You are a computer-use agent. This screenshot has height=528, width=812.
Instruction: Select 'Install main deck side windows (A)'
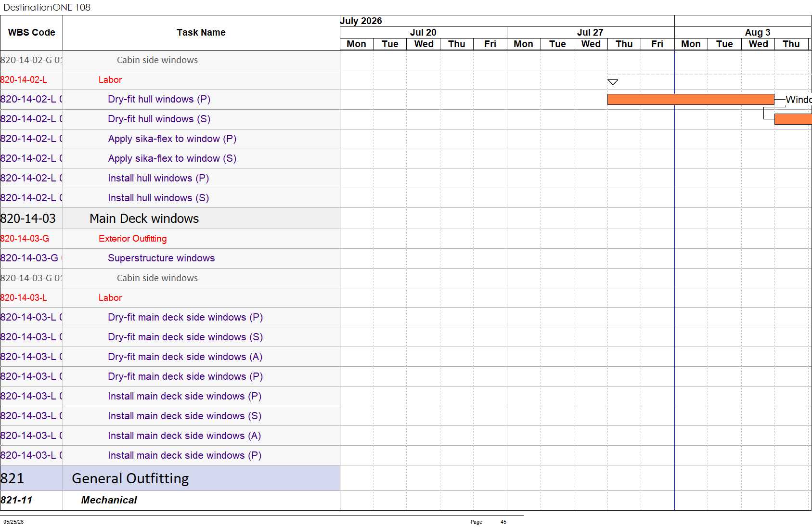click(x=184, y=436)
